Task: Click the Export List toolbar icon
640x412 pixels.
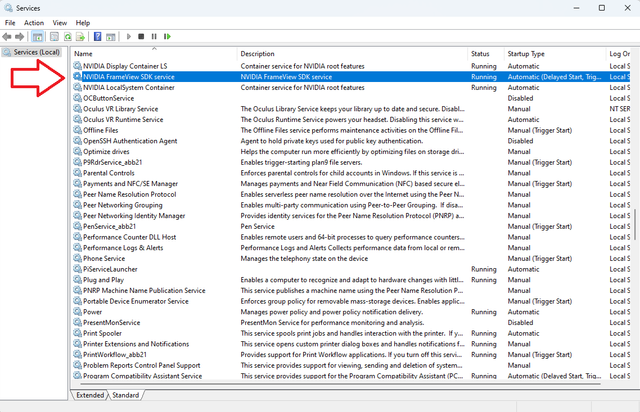Action: 80,37
